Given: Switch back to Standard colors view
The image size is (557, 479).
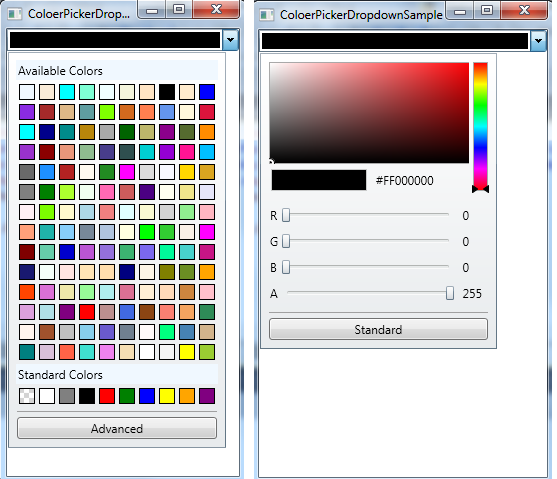Looking at the screenshot, I should point(378,329).
